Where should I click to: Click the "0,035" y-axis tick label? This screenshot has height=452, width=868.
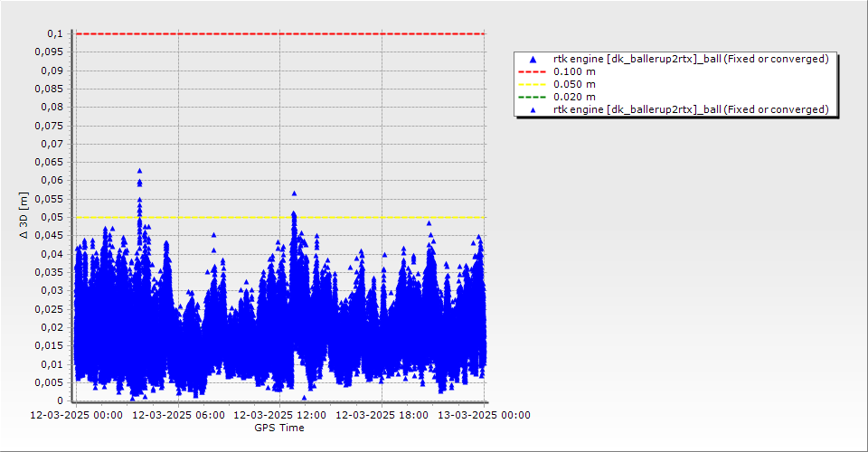49,272
